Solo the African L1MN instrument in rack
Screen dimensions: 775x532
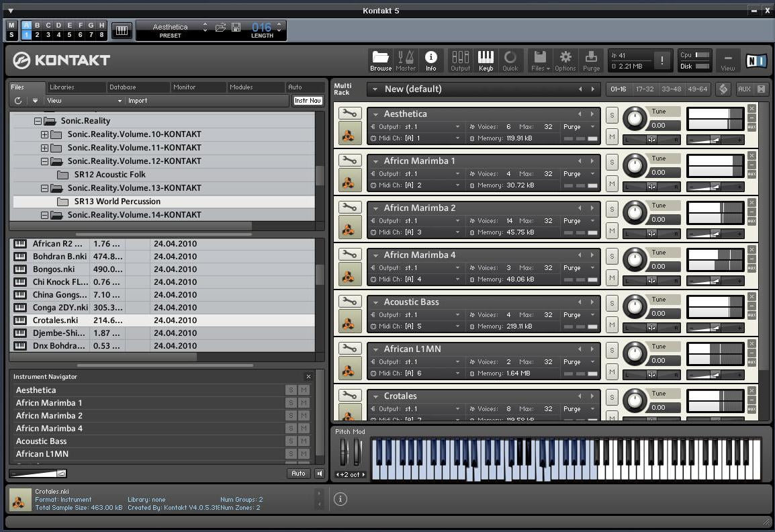pyautogui.click(x=612, y=350)
